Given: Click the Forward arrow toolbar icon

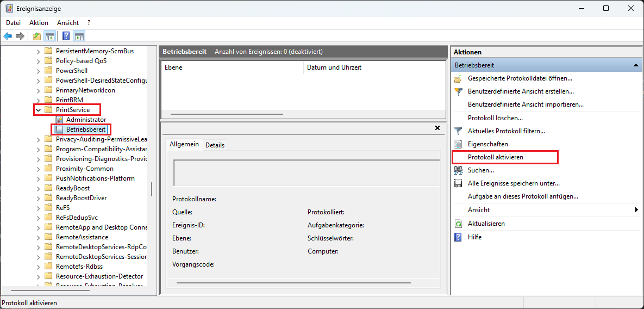Looking at the screenshot, I should (x=20, y=36).
